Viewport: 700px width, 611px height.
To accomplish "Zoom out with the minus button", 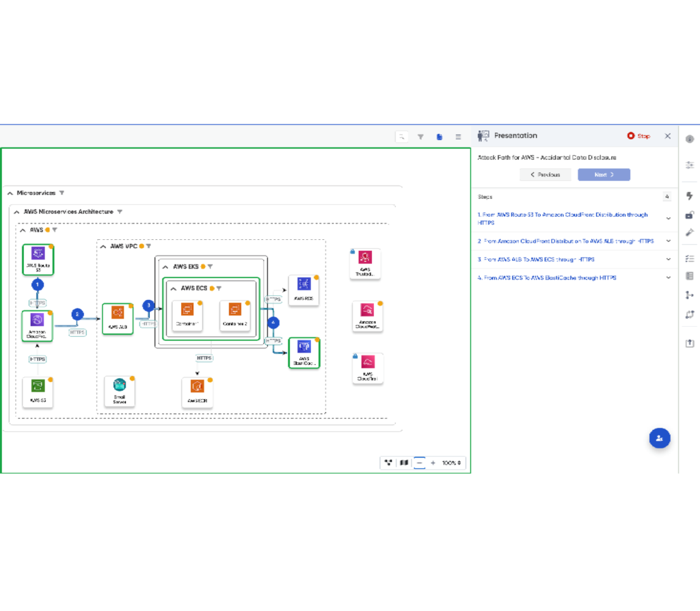I will pyautogui.click(x=419, y=463).
